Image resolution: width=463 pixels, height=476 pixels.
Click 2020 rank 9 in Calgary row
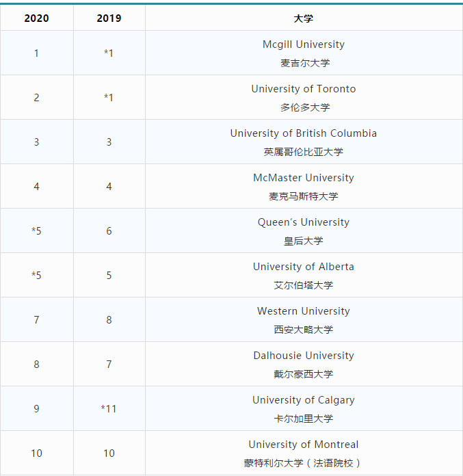click(36, 409)
